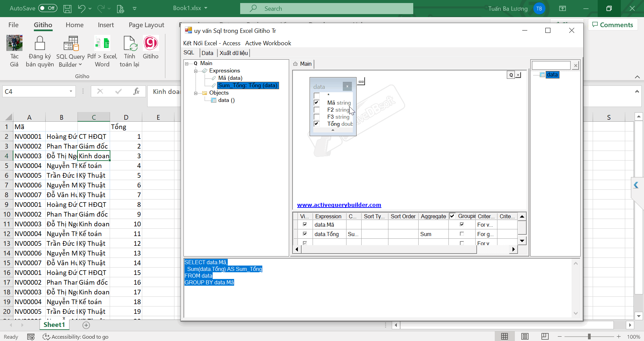Screen dimensions: 644x341
Task: Open the Comments button
Action: click(613, 25)
